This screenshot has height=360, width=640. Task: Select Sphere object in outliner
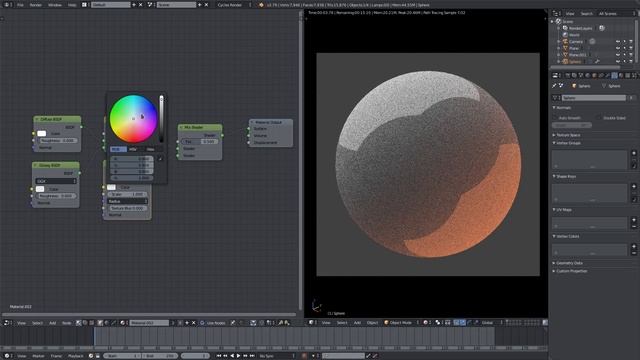pyautogui.click(x=575, y=62)
